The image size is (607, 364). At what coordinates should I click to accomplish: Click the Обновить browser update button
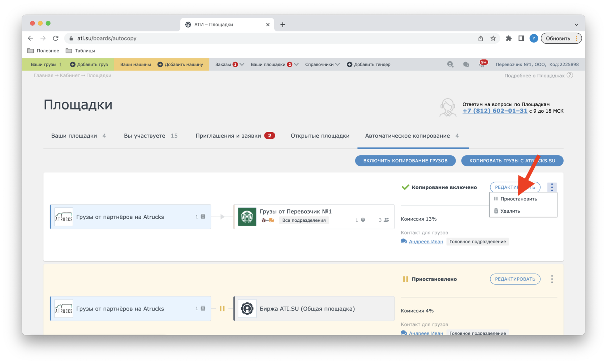561,38
